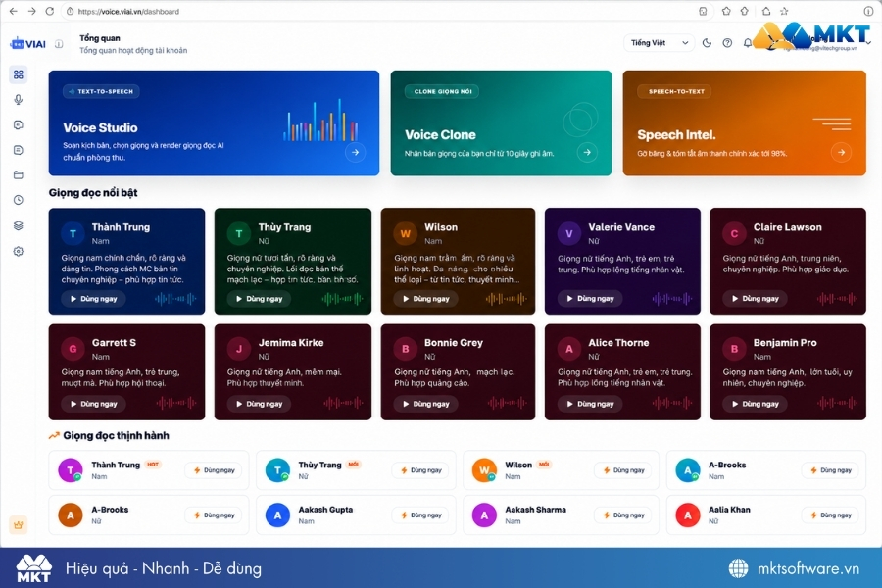Click Dùng ngay on Benjamin Pro card
The image size is (882, 588).
pos(755,404)
